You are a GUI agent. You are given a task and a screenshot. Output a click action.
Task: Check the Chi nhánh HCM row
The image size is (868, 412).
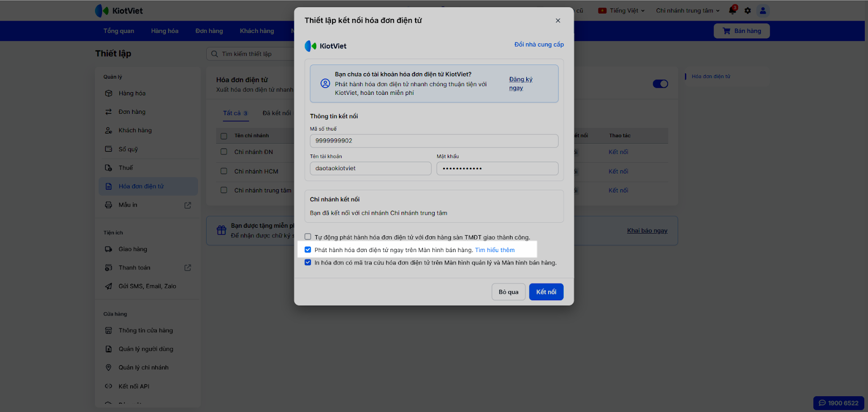tap(224, 171)
